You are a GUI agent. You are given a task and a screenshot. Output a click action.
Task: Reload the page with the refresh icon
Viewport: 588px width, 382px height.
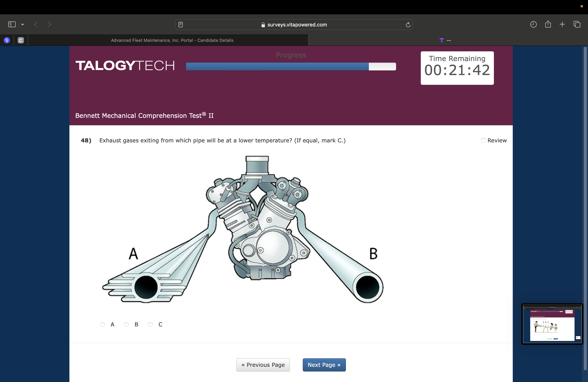click(408, 25)
